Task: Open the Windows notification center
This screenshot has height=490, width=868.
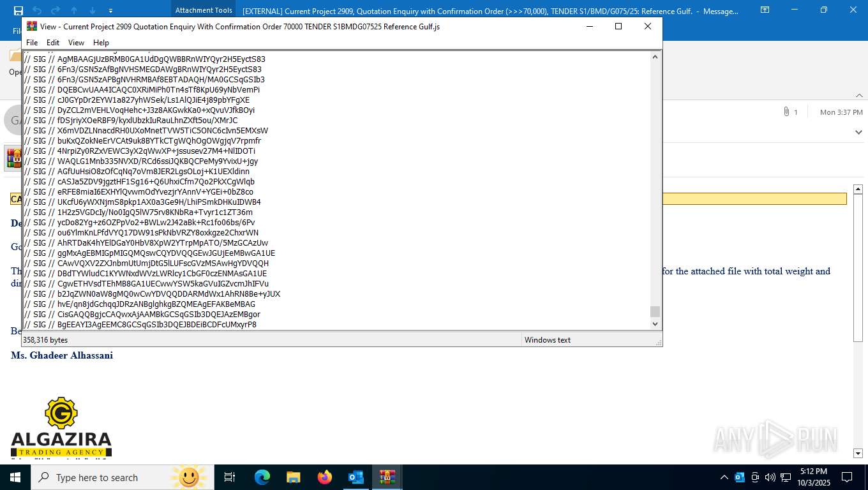Action: (x=847, y=477)
